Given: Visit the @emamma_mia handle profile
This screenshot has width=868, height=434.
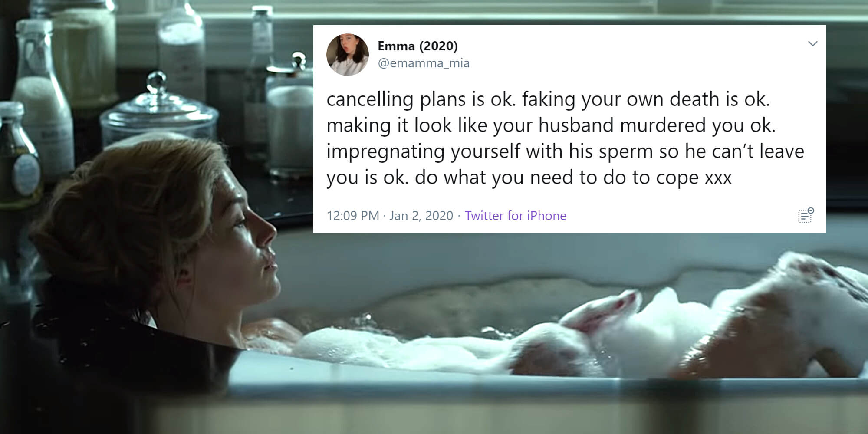Looking at the screenshot, I should click(424, 63).
